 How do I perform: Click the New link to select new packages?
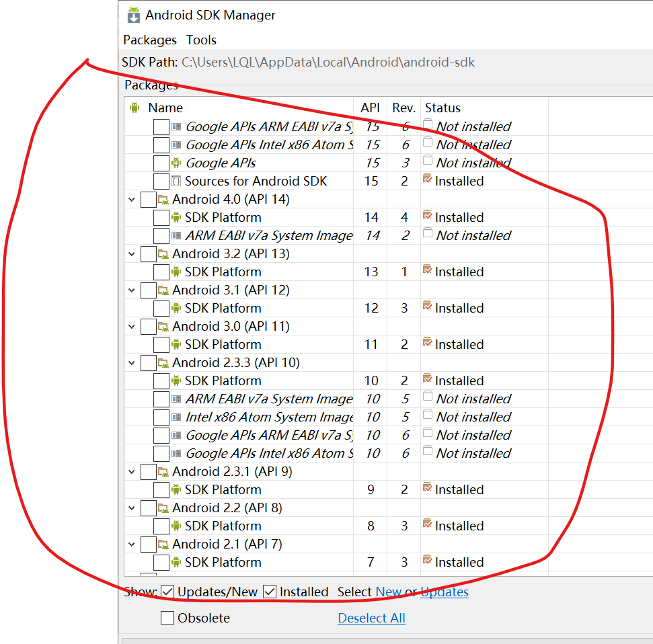pos(388,592)
